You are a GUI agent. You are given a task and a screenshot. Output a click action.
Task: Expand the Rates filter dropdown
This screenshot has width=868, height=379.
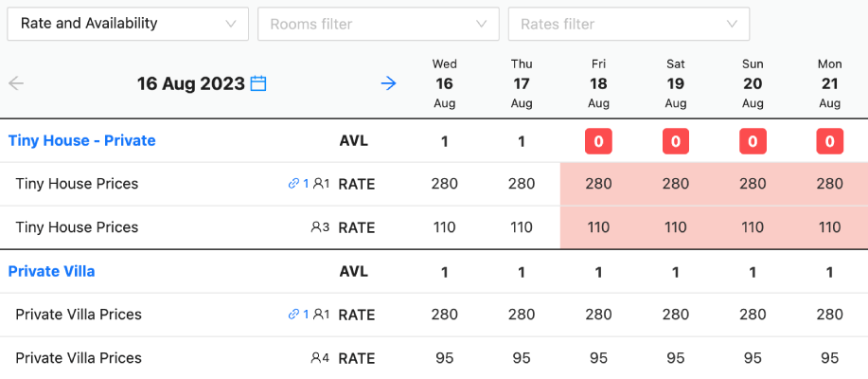(x=629, y=24)
